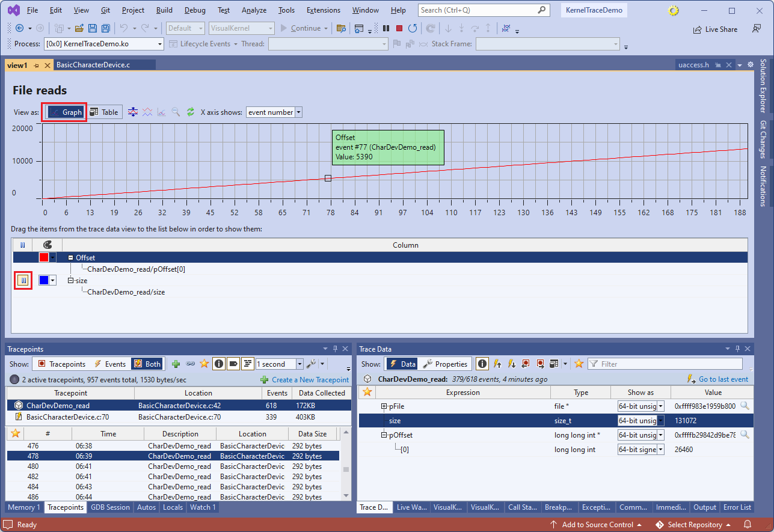The image size is (774, 532).
Task: Click the green refresh icon in graph toolbar
Action: (x=191, y=112)
